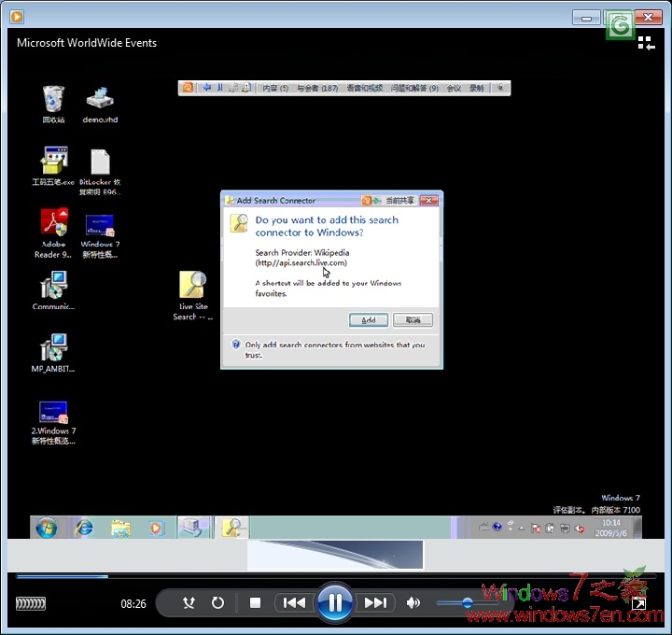Viewport: 672px width, 635px height.
Task: Select the 2.Windows 7 新特性 desktop icon
Action: pyautogui.click(x=53, y=423)
